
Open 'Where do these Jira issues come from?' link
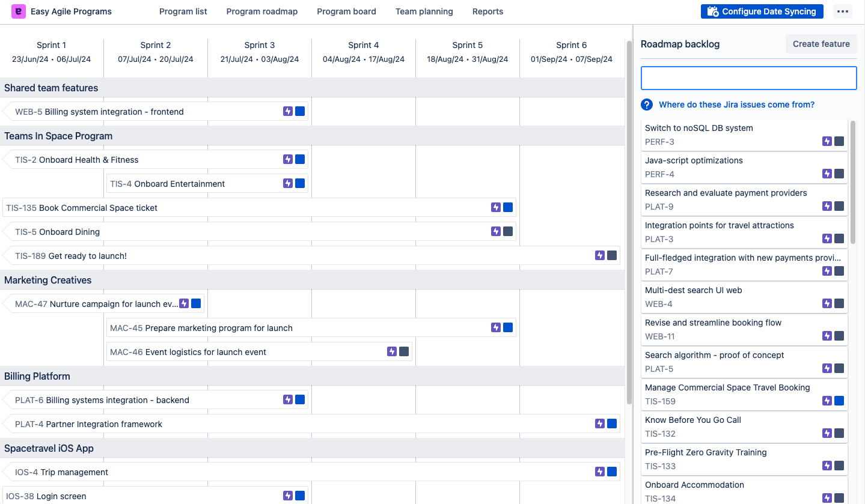(x=736, y=105)
